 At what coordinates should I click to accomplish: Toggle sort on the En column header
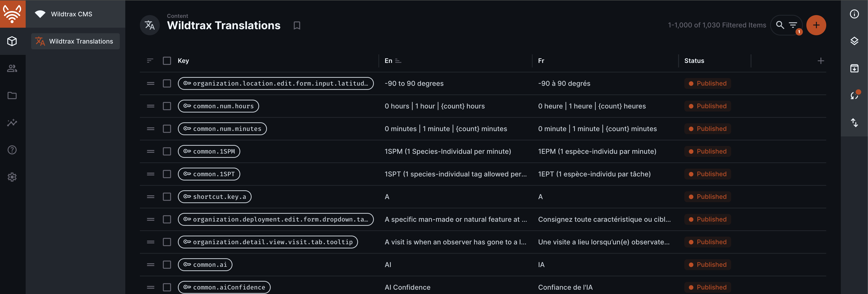click(393, 61)
